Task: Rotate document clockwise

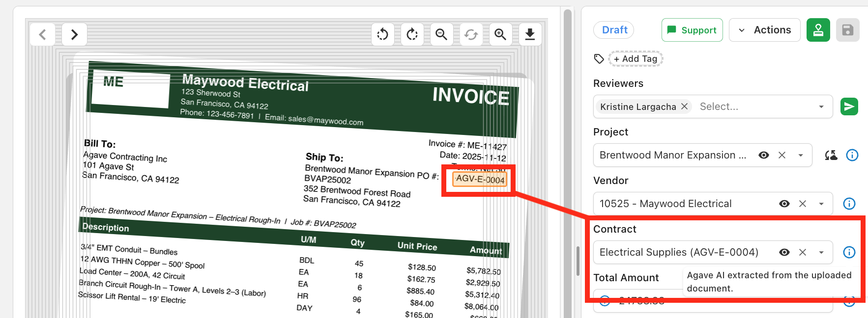Action: coord(412,34)
